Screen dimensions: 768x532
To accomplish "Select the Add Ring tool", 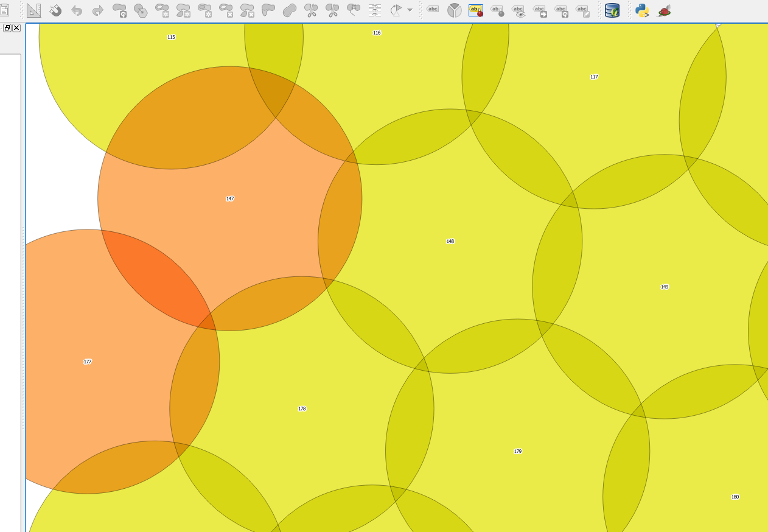I will [x=162, y=10].
